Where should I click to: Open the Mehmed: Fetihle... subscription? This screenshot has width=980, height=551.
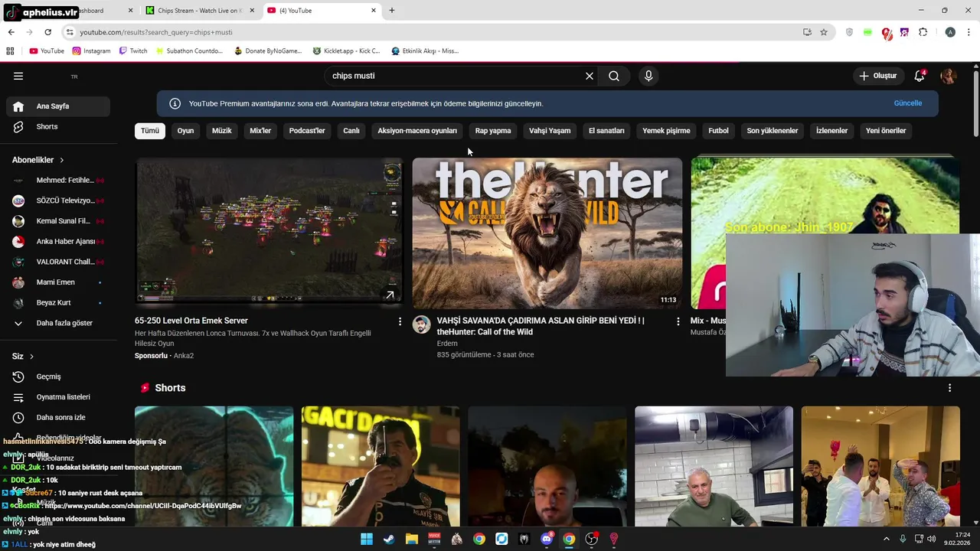58,180
